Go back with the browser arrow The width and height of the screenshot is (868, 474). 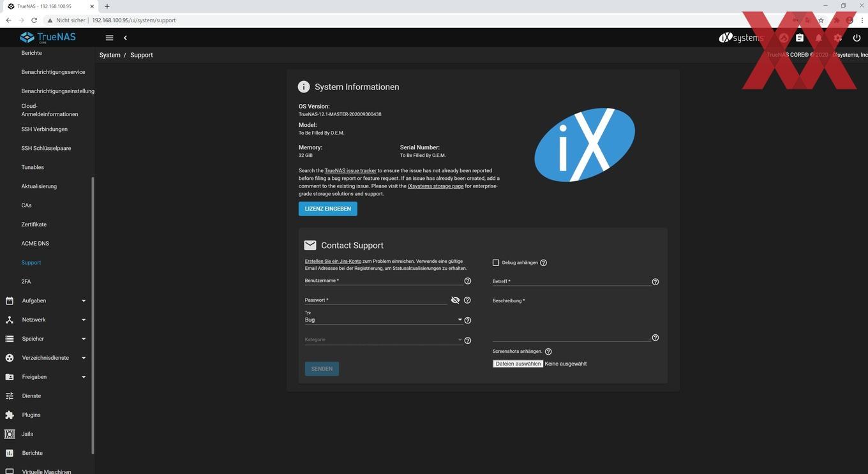pos(8,20)
